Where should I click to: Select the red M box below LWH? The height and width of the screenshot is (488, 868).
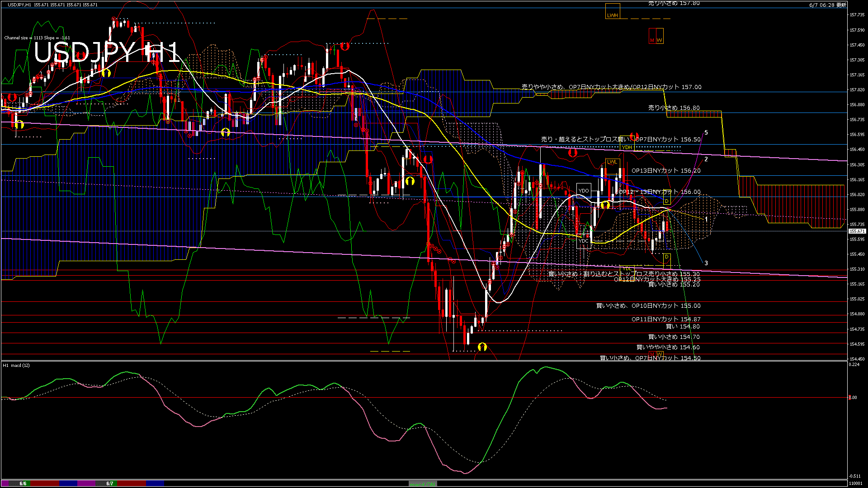coord(652,36)
